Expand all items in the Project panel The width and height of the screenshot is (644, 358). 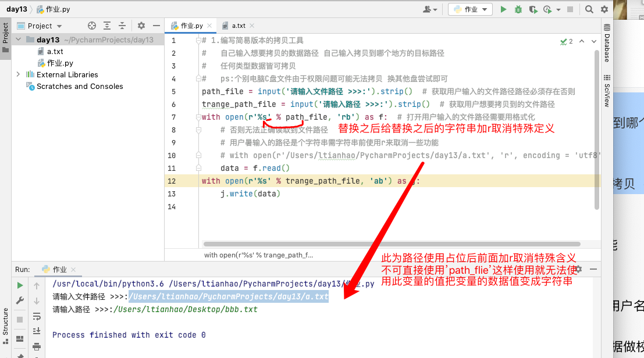point(107,26)
